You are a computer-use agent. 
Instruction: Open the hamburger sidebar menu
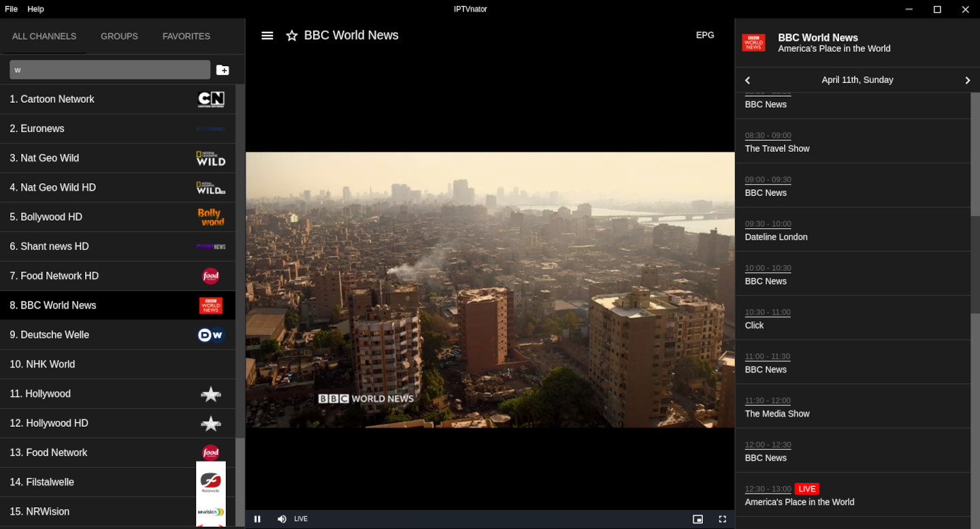click(267, 35)
